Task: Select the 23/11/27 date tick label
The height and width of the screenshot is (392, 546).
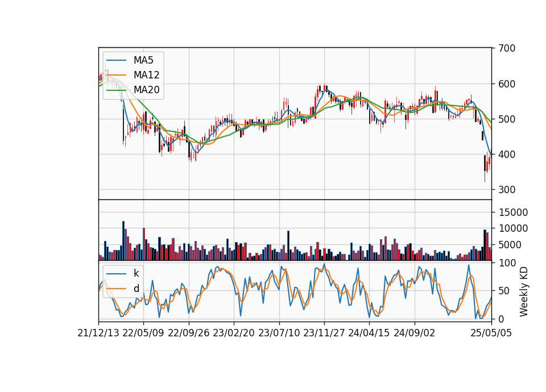Action: tap(324, 333)
